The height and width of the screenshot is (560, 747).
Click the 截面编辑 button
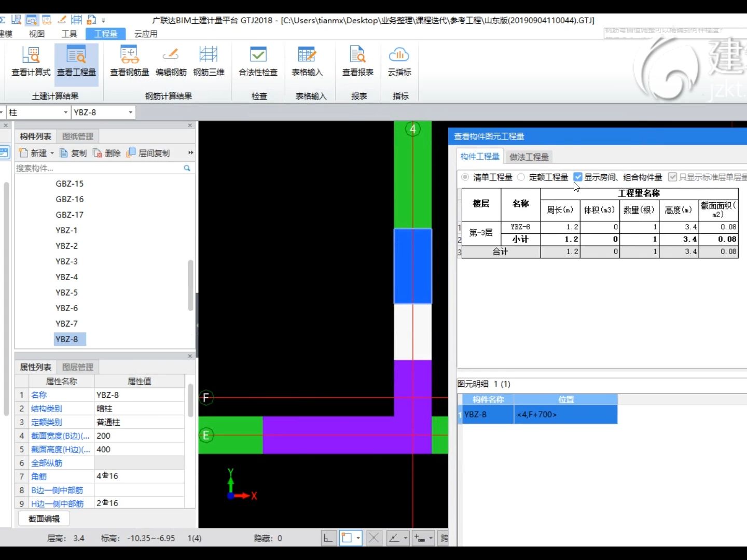[x=44, y=519]
